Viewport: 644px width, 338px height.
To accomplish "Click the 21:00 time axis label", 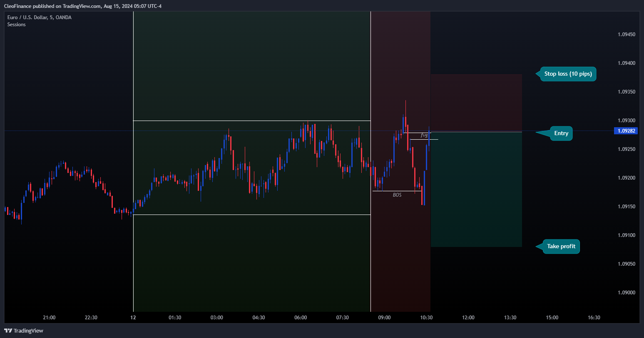I will (x=49, y=318).
